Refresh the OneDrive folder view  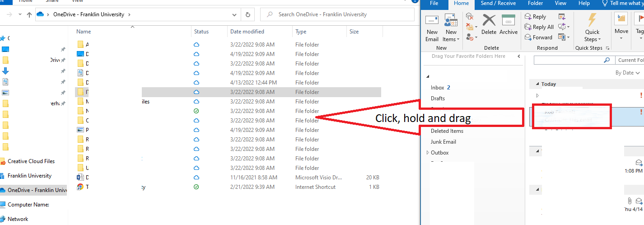pyautogui.click(x=247, y=14)
